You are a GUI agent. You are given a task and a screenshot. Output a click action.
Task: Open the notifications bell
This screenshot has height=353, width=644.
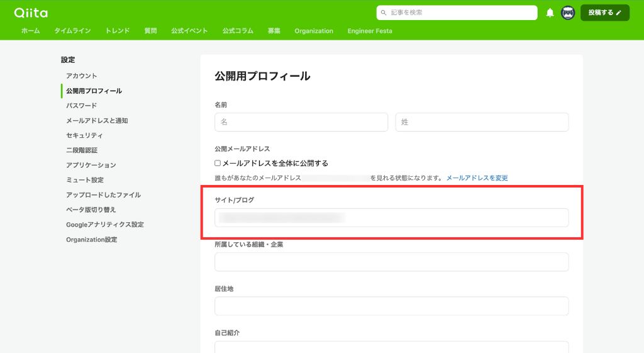(x=550, y=13)
